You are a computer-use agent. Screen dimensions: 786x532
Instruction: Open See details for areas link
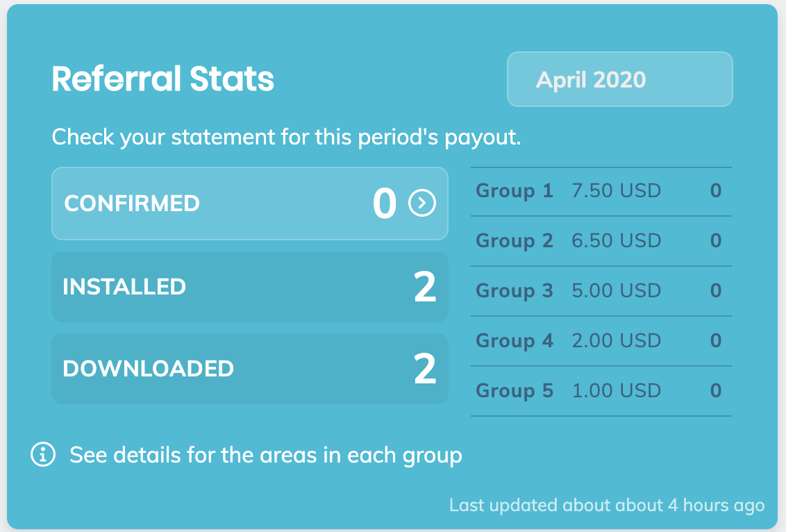(266, 456)
